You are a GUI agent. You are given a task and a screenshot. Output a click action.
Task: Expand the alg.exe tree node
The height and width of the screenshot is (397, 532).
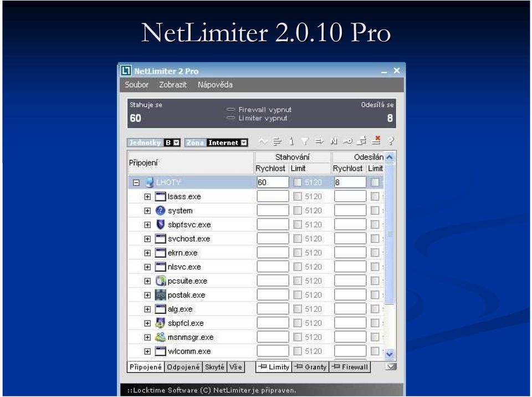(x=147, y=309)
